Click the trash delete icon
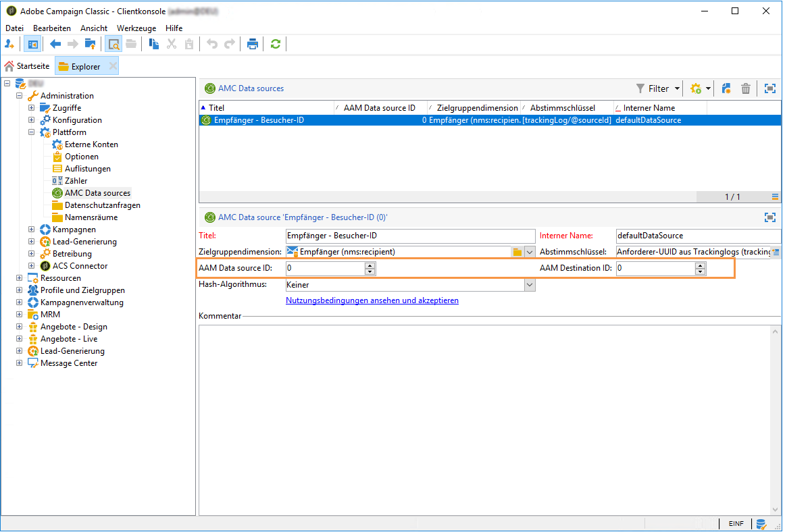The width and height of the screenshot is (785, 532). coord(745,88)
